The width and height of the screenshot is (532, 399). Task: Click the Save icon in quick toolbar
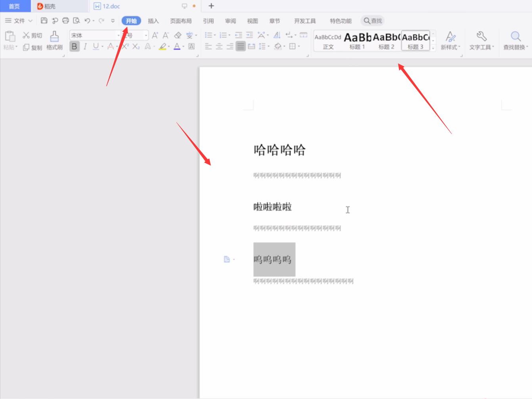[44, 21]
